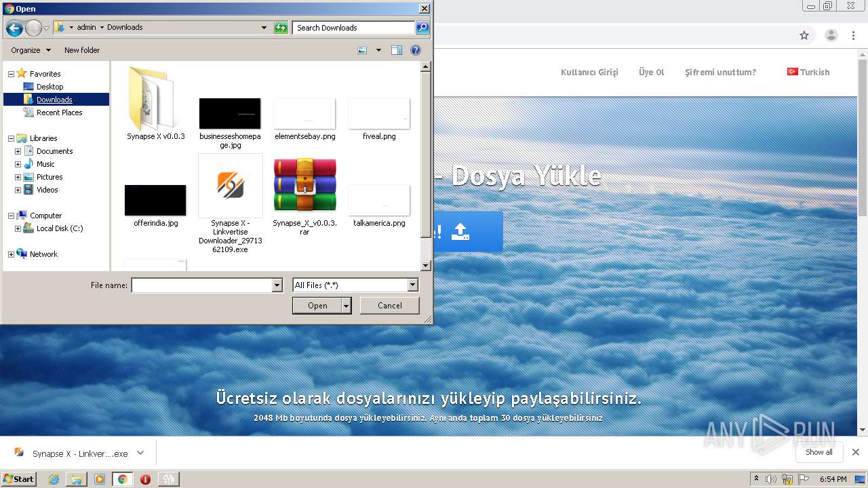Viewport: 868px width, 488px height.
Task: Open download item options chevron
Action: pyautogui.click(x=140, y=453)
